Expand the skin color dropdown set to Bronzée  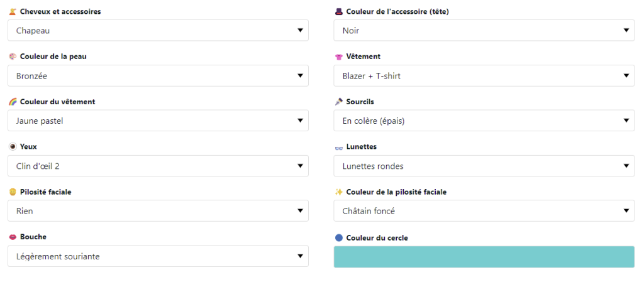pos(158,76)
